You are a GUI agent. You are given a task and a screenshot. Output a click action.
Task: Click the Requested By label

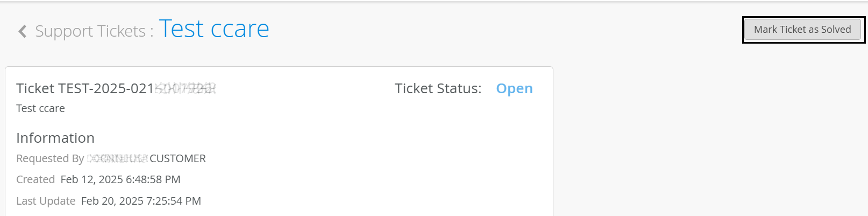[x=50, y=158]
